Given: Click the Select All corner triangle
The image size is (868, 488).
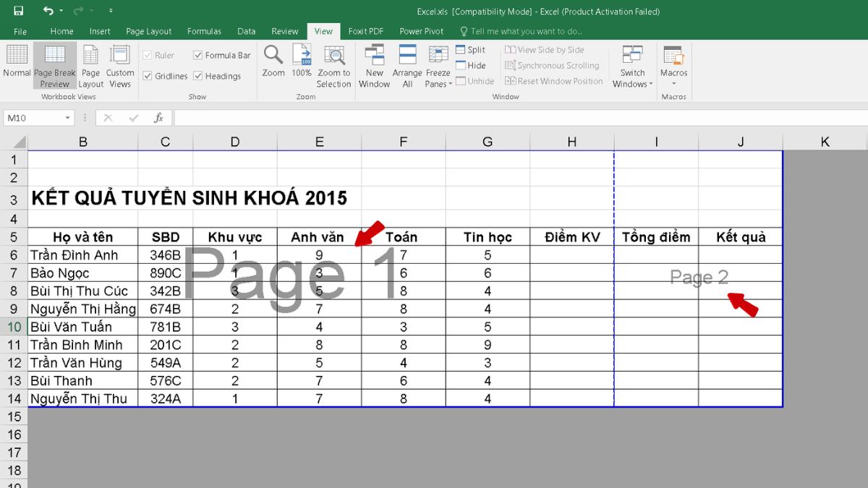Looking at the screenshot, I should tap(19, 142).
